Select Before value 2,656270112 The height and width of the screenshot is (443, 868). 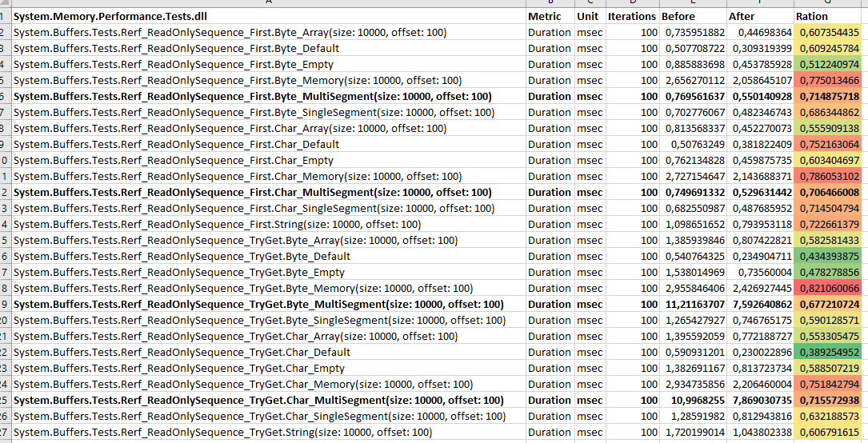[693, 80]
